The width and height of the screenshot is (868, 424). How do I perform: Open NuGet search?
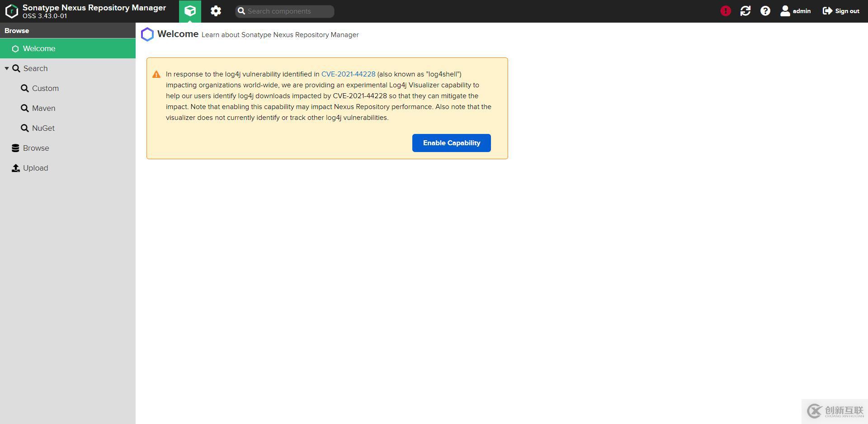pos(43,128)
